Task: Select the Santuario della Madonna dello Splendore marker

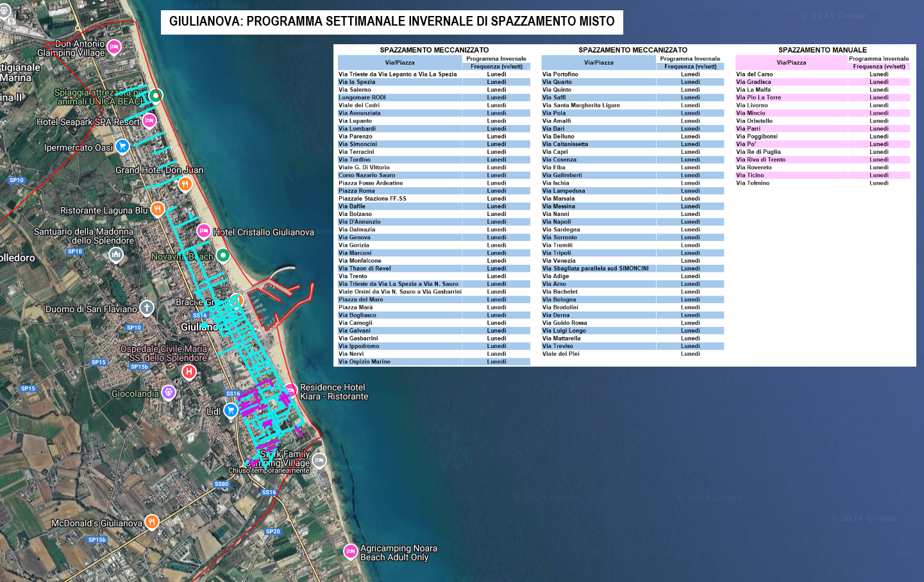Action: point(115,254)
